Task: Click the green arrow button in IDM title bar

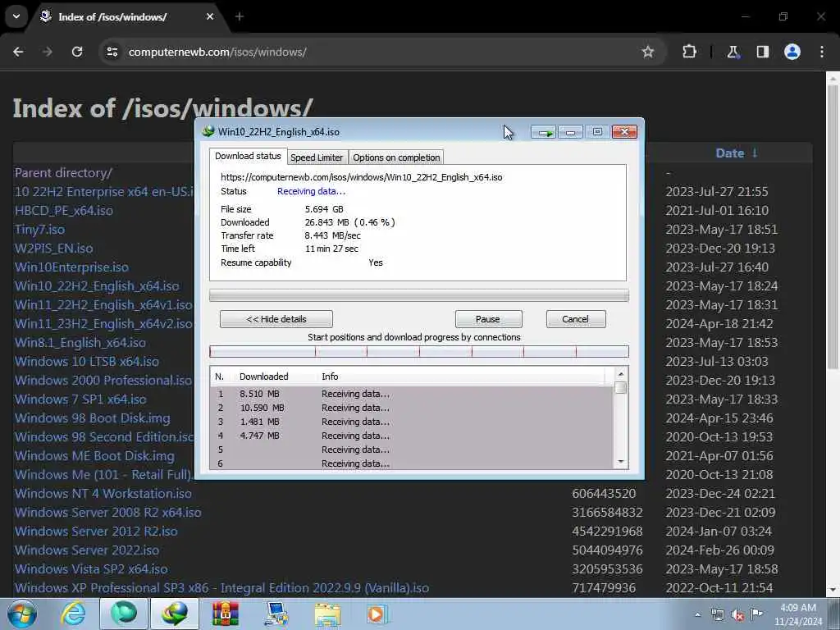Action: (544, 132)
